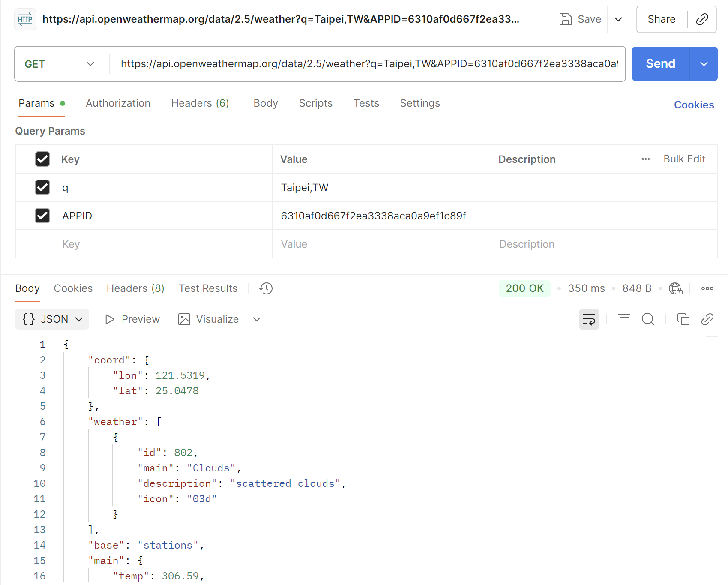Copy response link chain icon

707,319
